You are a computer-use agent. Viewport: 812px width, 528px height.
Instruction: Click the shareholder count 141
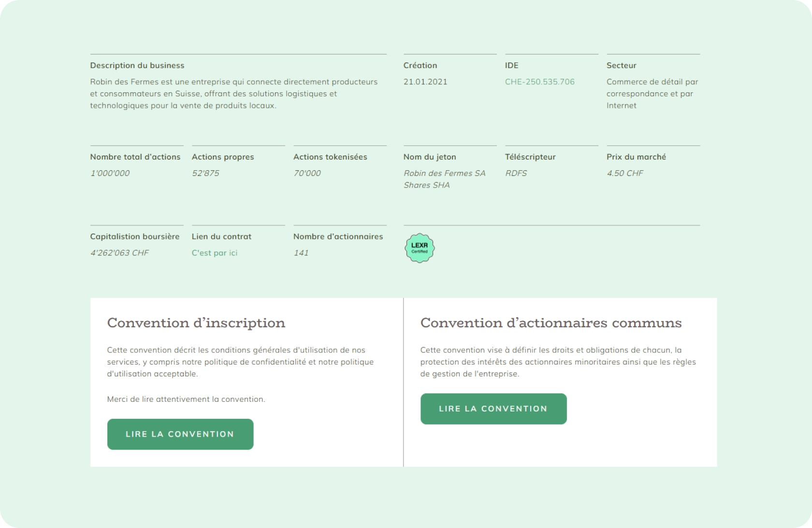coord(301,253)
